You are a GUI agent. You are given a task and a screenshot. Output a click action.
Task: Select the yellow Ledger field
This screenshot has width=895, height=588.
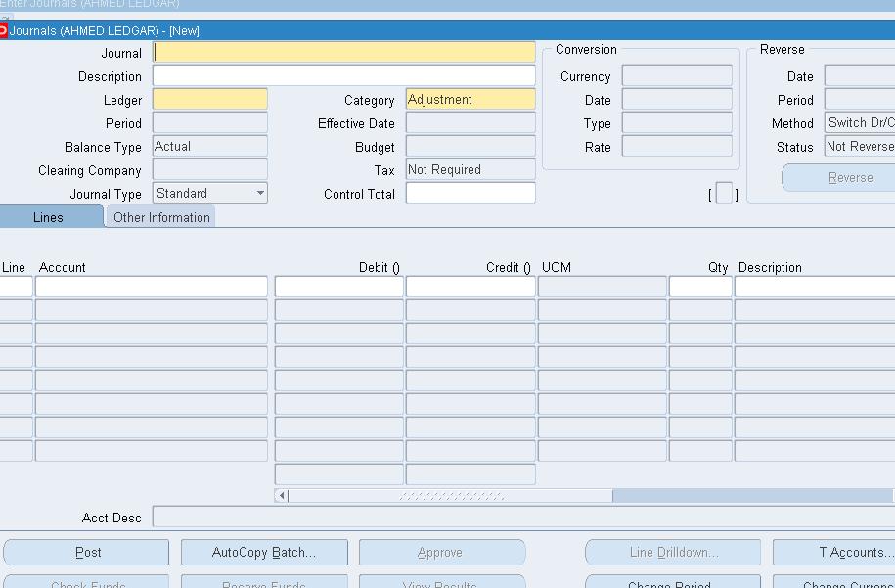210,100
